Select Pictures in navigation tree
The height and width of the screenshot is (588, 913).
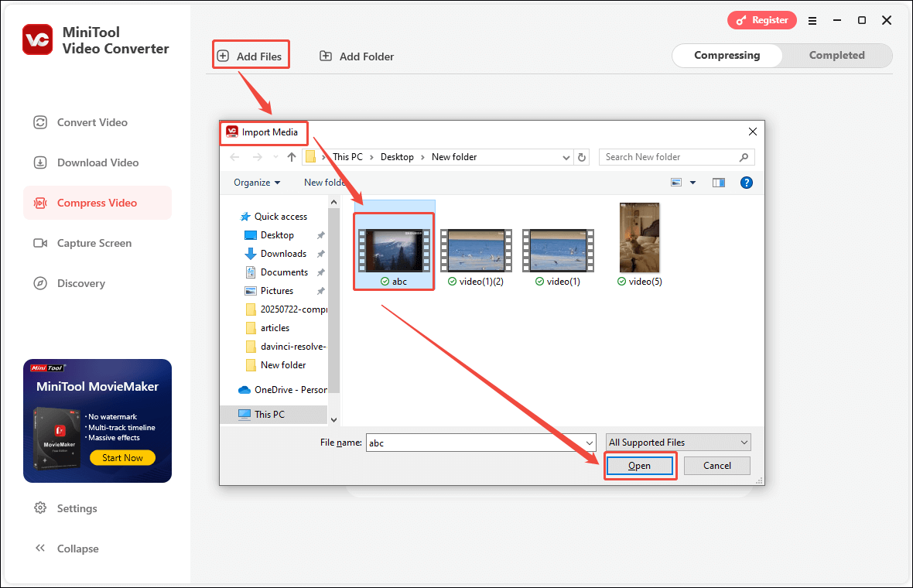click(x=276, y=290)
